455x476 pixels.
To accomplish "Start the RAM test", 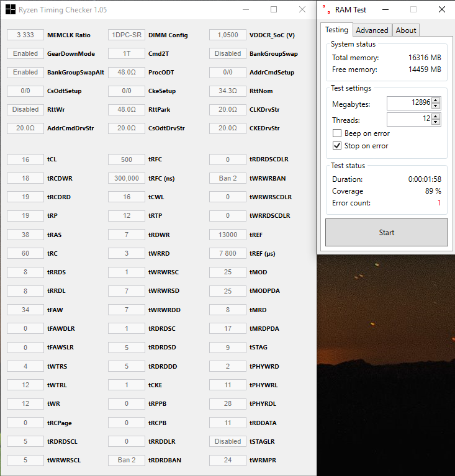I will 386,233.
